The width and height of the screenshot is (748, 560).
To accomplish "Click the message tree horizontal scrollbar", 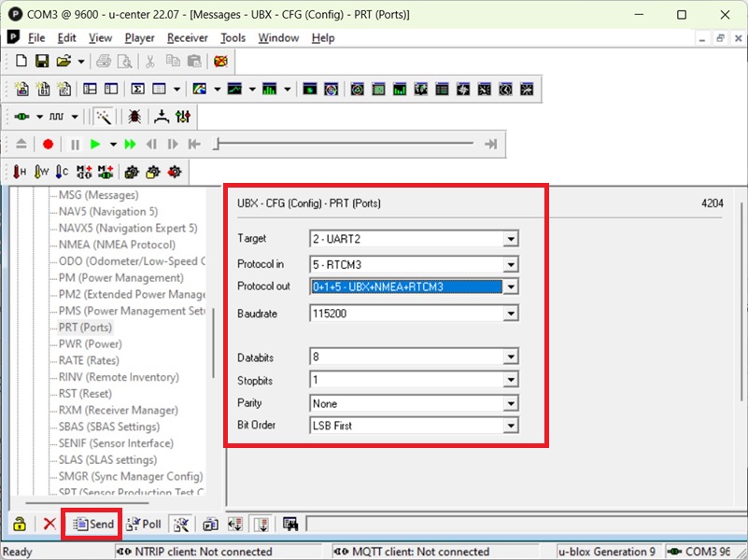I will [x=87, y=502].
